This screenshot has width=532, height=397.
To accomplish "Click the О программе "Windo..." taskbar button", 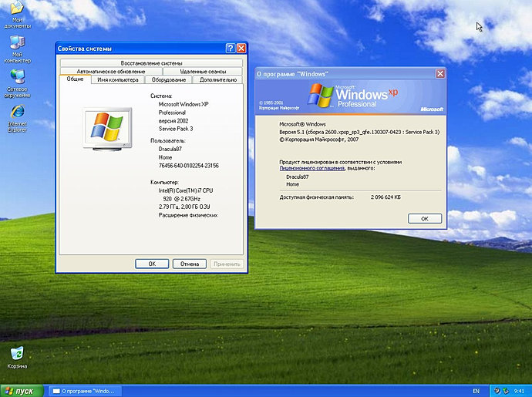I will point(85,392).
